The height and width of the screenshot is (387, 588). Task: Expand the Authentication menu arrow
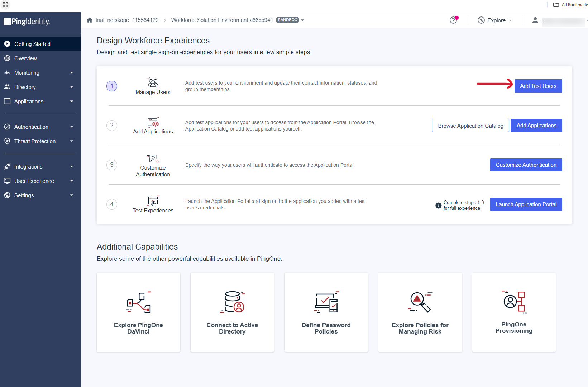72,127
